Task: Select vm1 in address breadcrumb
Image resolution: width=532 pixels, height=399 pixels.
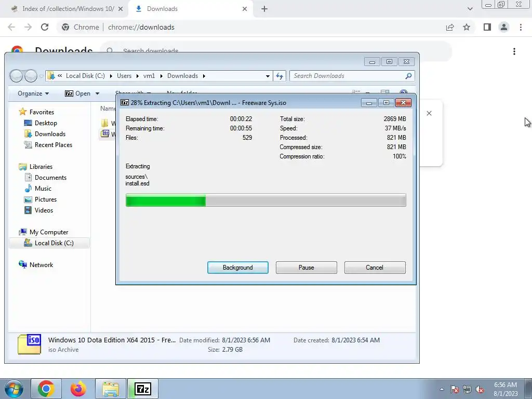Action: tap(149, 76)
